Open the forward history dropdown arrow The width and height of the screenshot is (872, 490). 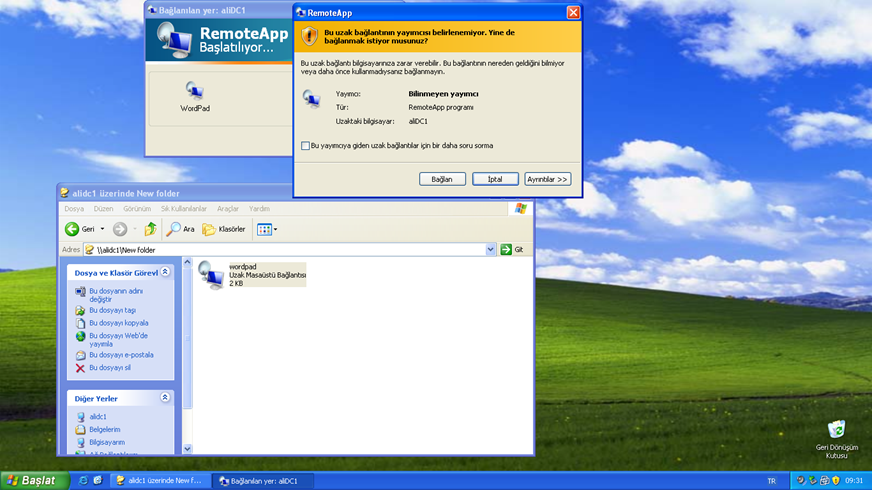pos(135,229)
